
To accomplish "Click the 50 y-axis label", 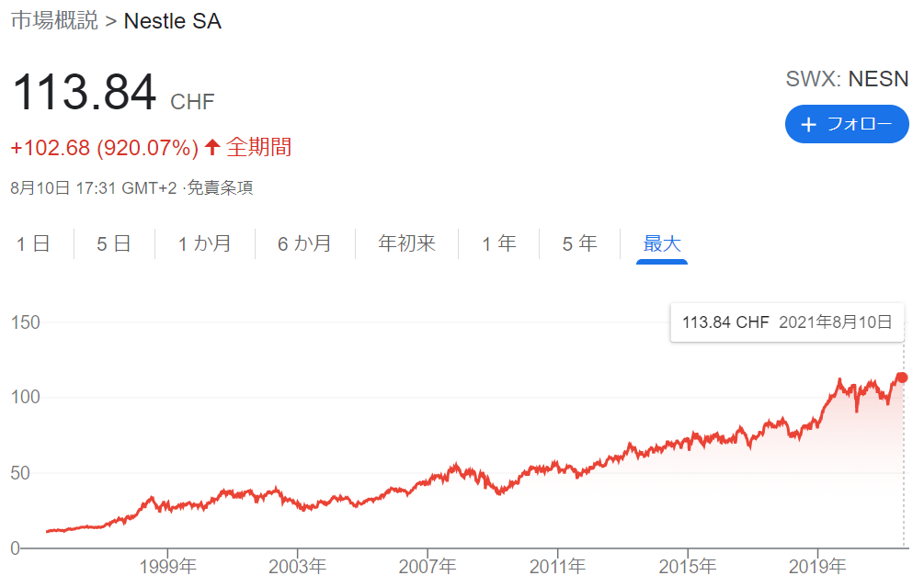I will (20, 473).
